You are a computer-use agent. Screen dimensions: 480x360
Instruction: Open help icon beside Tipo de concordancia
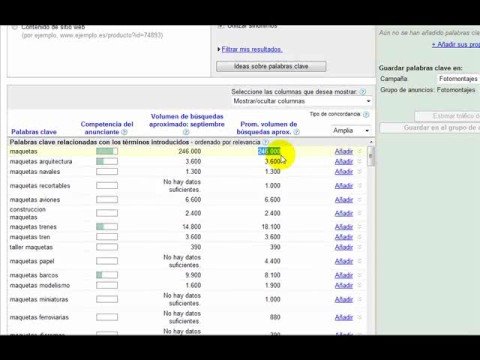pos(366,114)
